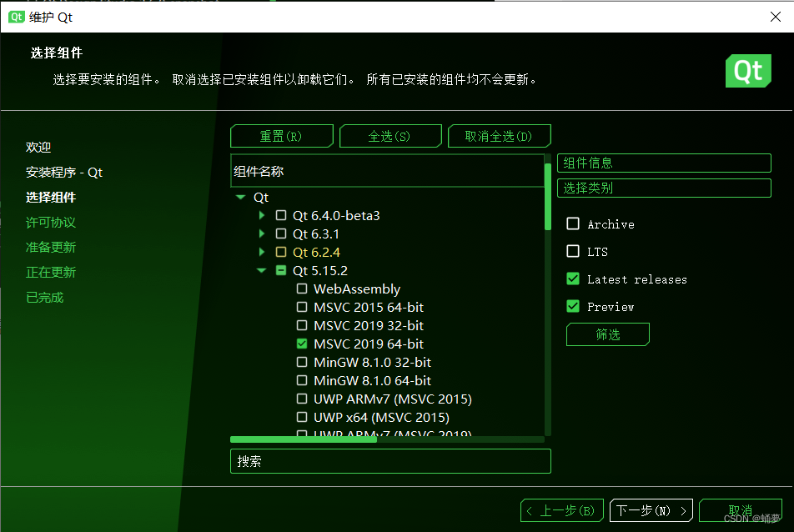Proceed with 下一步(N)
Image resolution: width=794 pixels, height=532 pixels.
coord(651,510)
